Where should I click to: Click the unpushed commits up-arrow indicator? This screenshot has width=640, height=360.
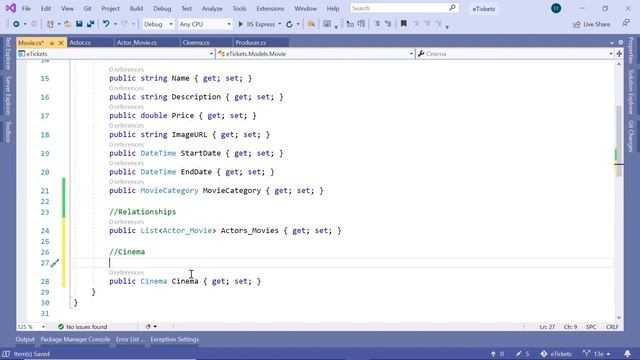(497, 354)
